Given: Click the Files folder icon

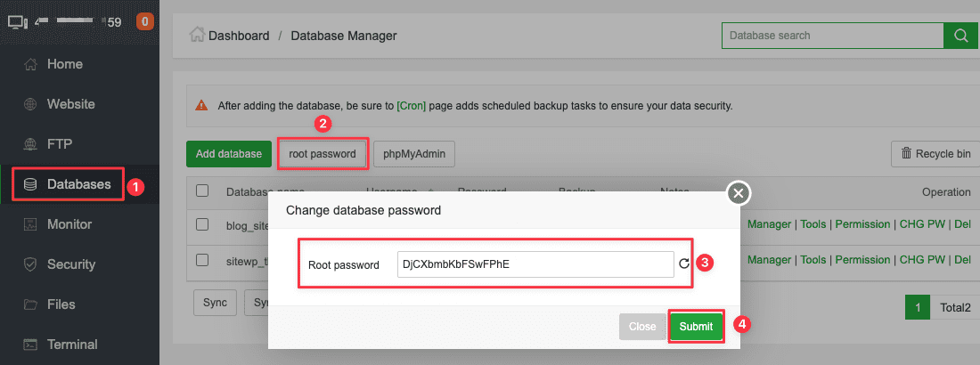Looking at the screenshot, I should pyautogui.click(x=30, y=304).
